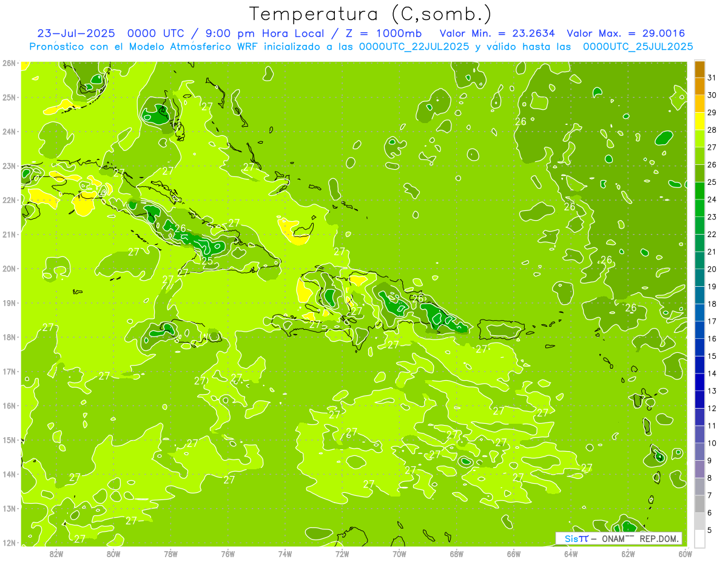Click the legend value '10'

(712, 443)
